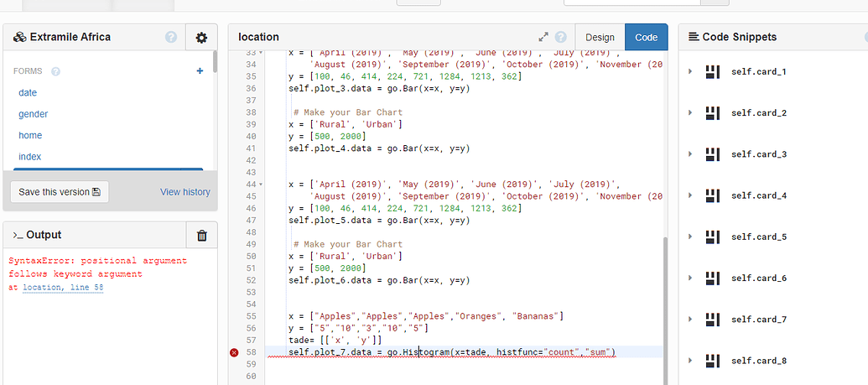The image size is (868, 385).
Task: Select gender form in list
Action: pyautogui.click(x=34, y=114)
